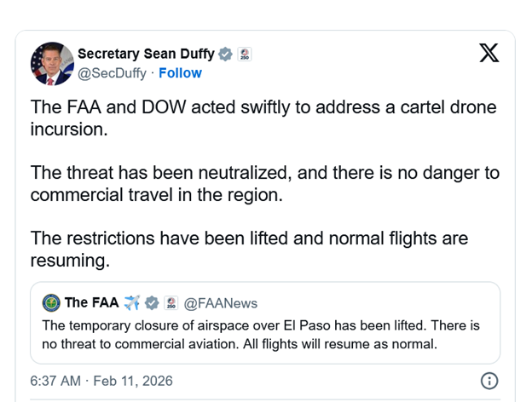This screenshot has width=532, height=402.
Task: Click the FAA seal avatar in quoted tweet
Action: point(50,303)
